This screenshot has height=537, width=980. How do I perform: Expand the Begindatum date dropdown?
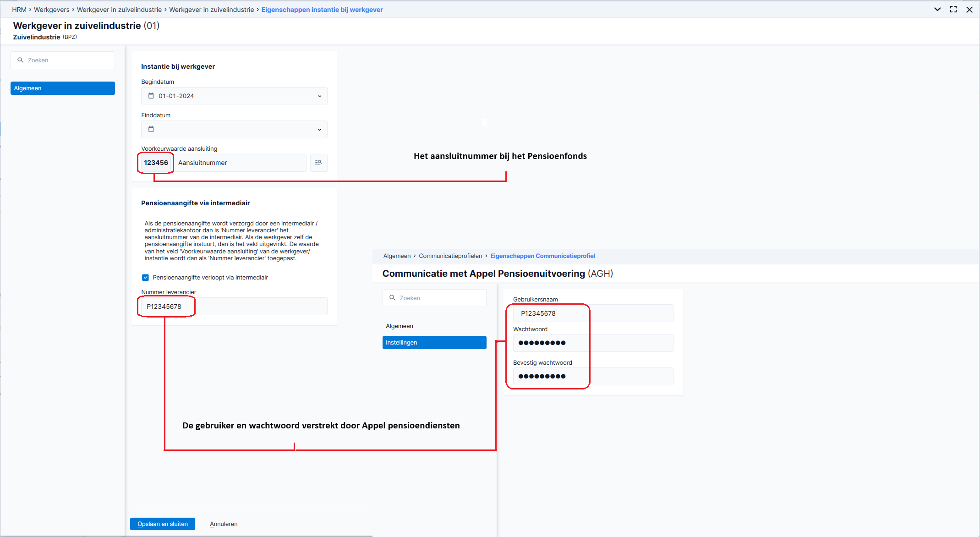[319, 96]
